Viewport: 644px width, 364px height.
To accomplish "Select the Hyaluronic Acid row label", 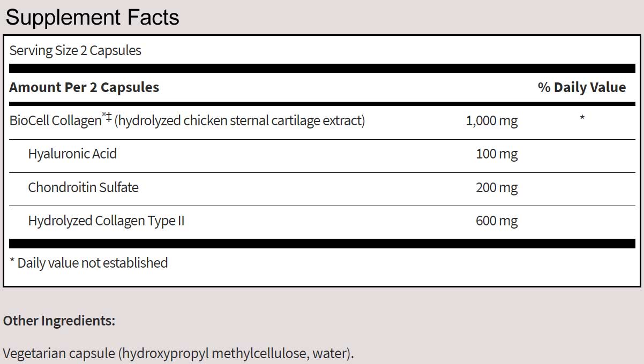I will [72, 154].
